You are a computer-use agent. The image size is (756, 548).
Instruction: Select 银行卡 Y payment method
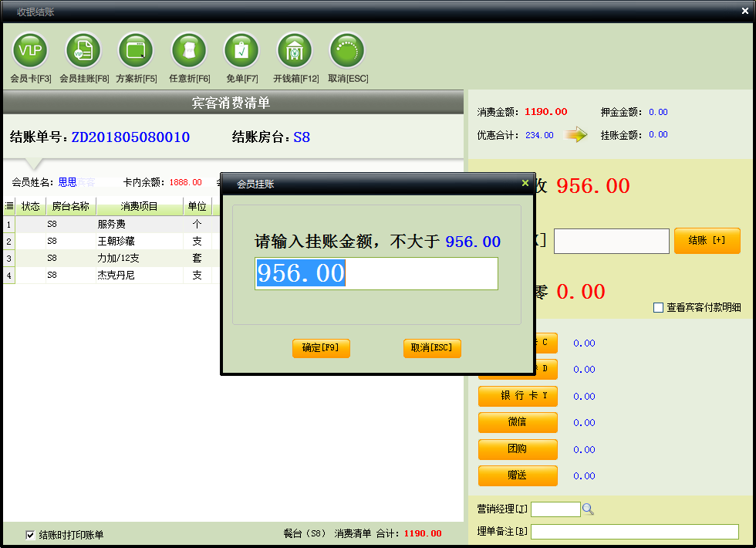coord(518,396)
